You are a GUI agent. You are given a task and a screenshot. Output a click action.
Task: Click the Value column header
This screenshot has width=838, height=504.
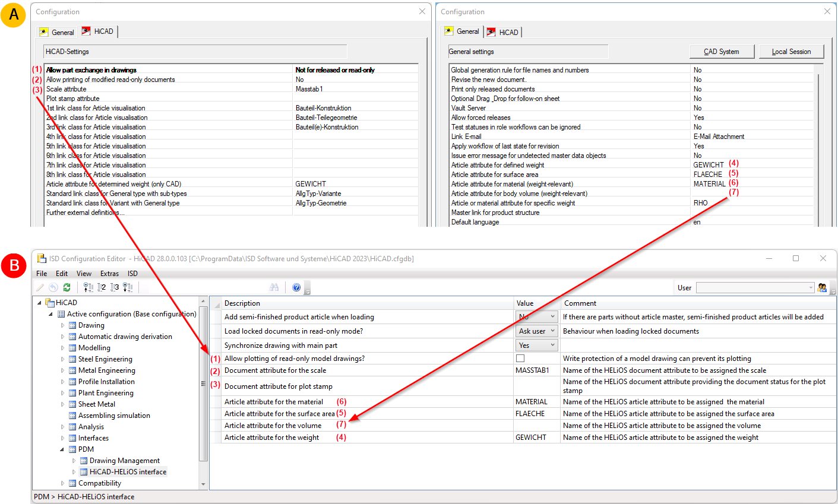coord(537,303)
